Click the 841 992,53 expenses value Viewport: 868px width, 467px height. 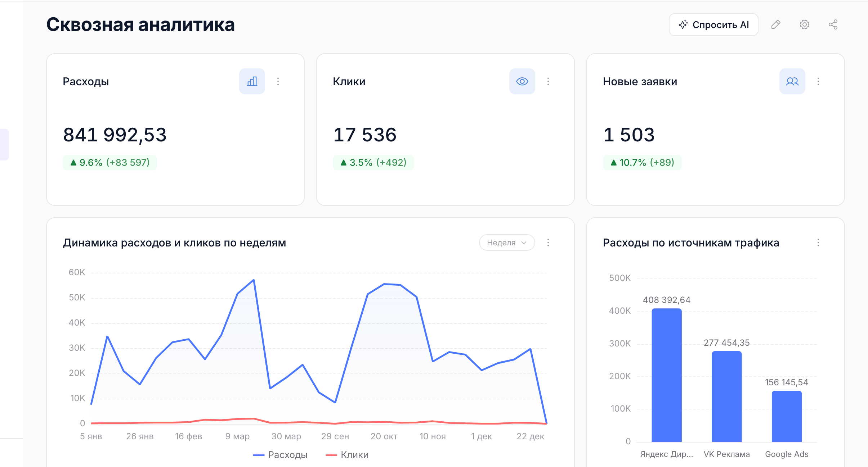(115, 135)
